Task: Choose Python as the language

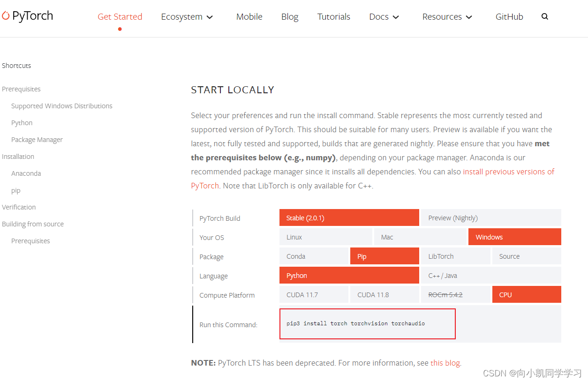Action: tap(349, 275)
